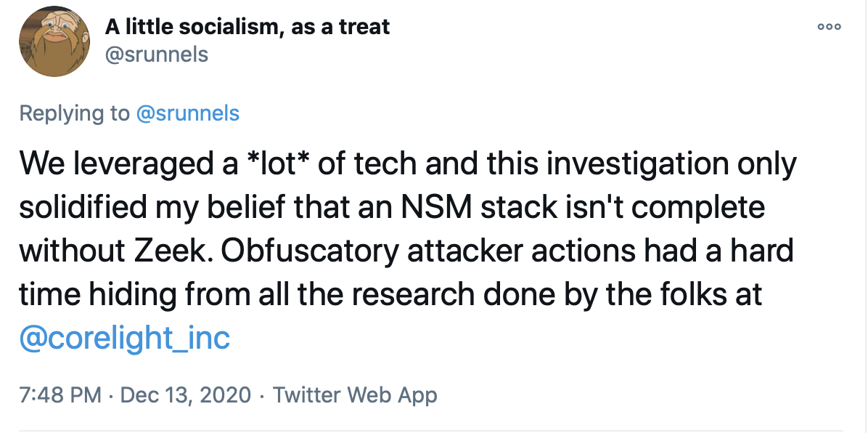Open the tweet's more options menu
This screenshot has height=433, width=868.
[829, 27]
